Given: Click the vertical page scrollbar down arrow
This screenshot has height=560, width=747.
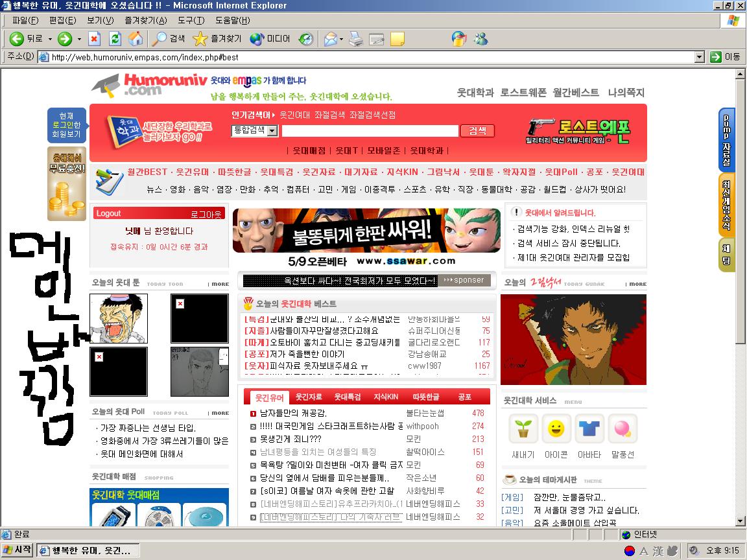Looking at the screenshot, I should pyautogui.click(x=741, y=521).
